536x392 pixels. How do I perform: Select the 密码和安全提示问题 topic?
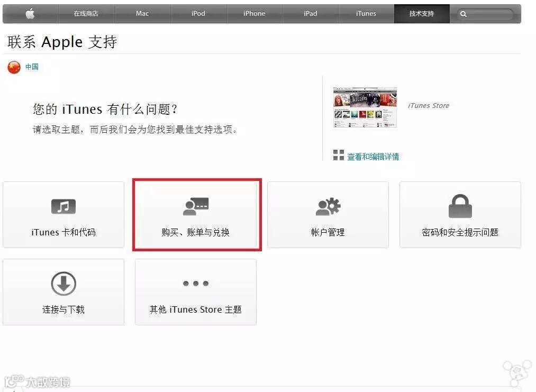click(x=460, y=215)
